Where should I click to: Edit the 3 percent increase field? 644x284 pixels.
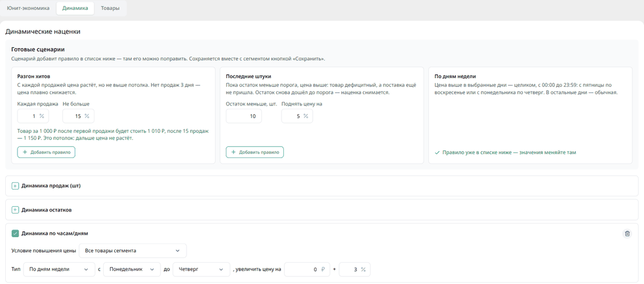coord(354,269)
